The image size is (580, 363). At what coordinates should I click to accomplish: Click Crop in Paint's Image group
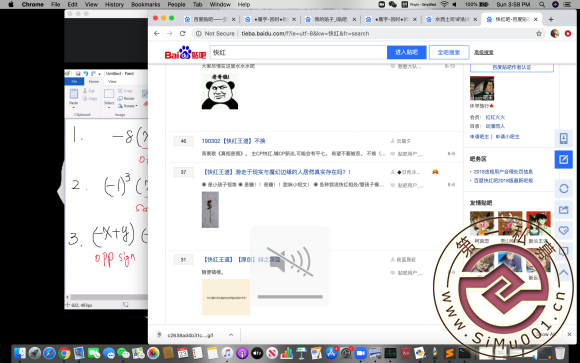click(x=125, y=91)
